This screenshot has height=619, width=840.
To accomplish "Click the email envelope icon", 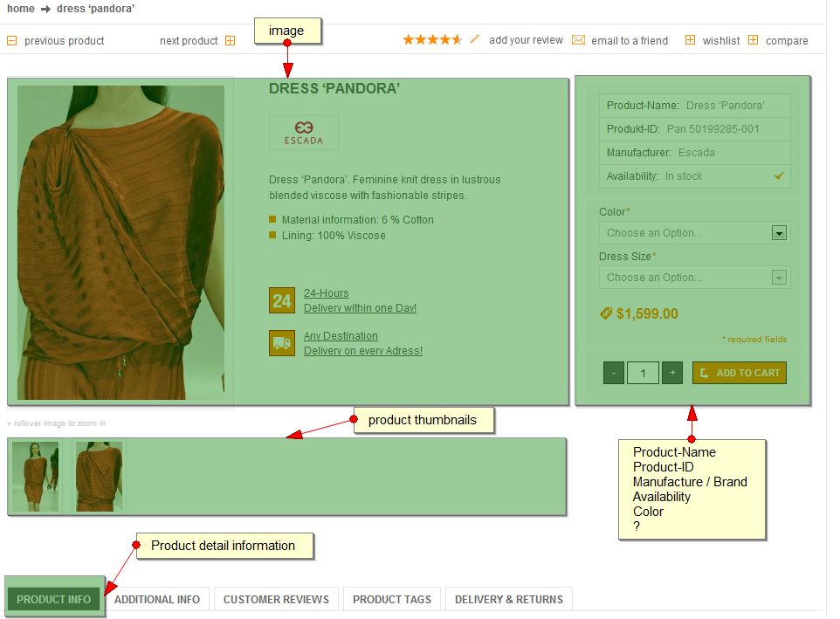I will click(x=578, y=40).
